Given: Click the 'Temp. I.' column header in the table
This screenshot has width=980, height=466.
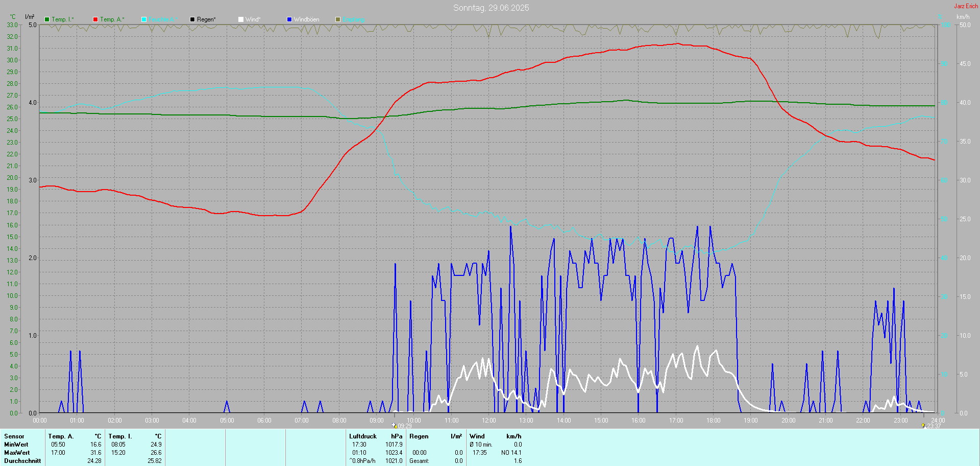Looking at the screenshot, I should (x=120, y=436).
